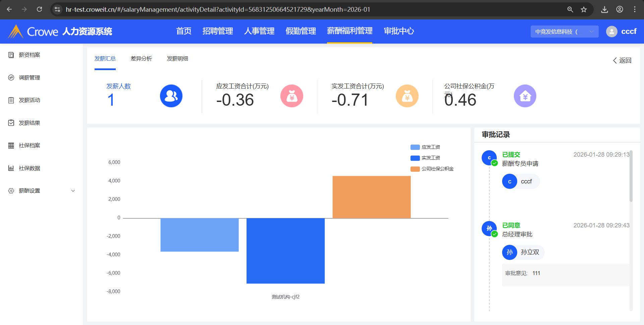Click the 发薪结果 sidebar icon
Image resolution: width=644 pixels, height=325 pixels.
coord(11,123)
